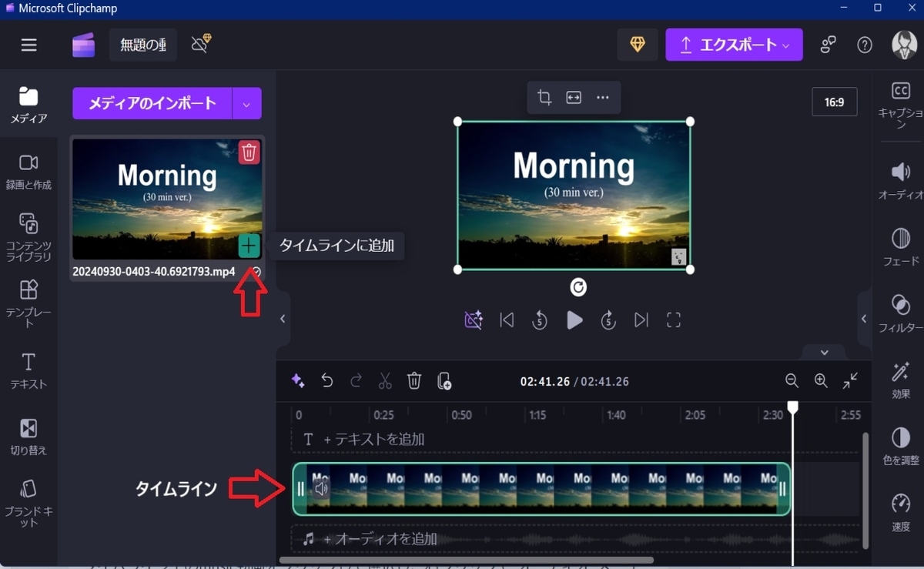Zoom in the timeline
Viewport: 924px width, 569px height.
pyautogui.click(x=821, y=380)
